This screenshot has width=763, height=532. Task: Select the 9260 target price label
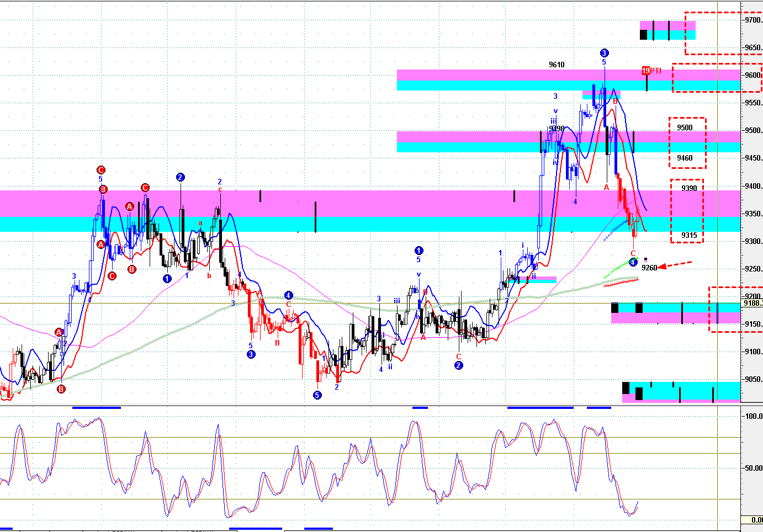(x=650, y=268)
